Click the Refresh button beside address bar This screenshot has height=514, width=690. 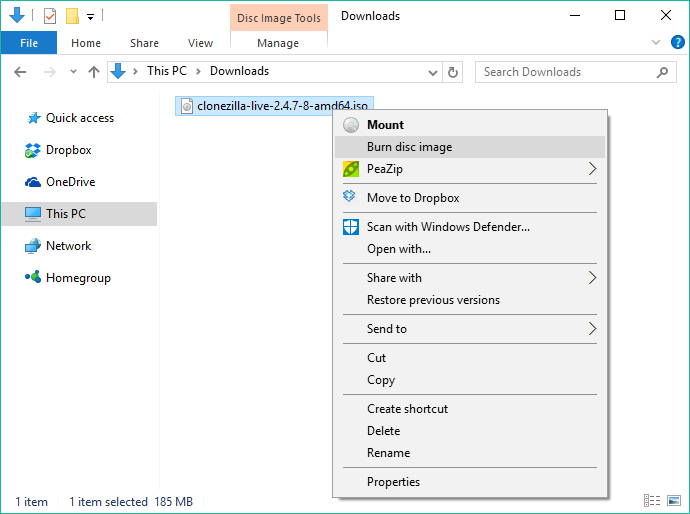(453, 72)
